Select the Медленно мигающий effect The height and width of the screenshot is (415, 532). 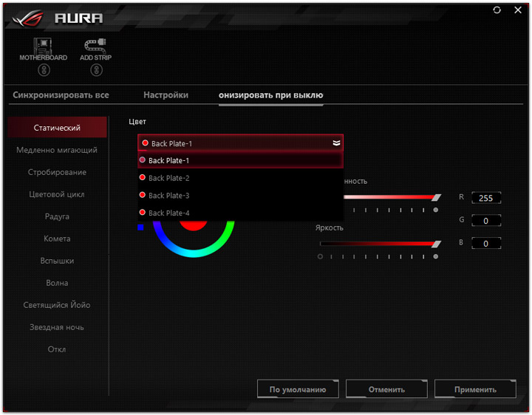(x=57, y=150)
